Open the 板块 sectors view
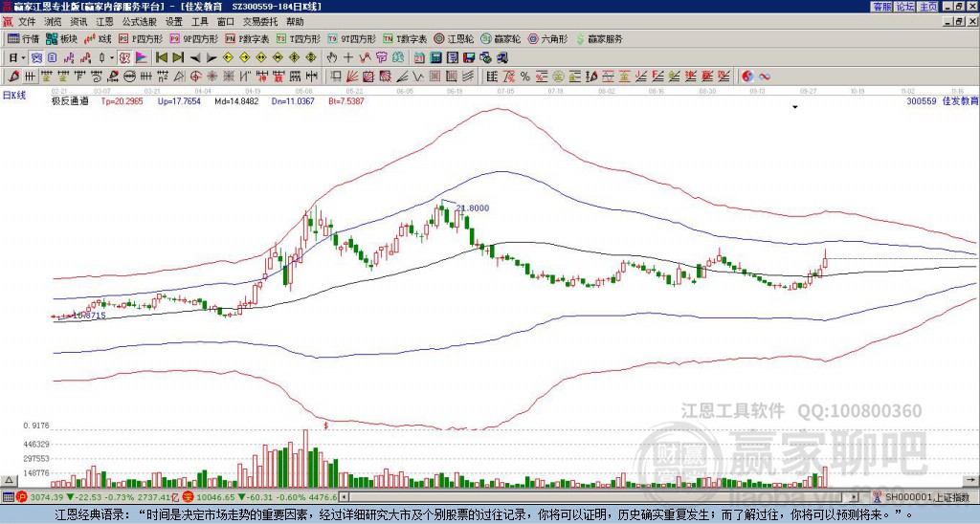 61,38
